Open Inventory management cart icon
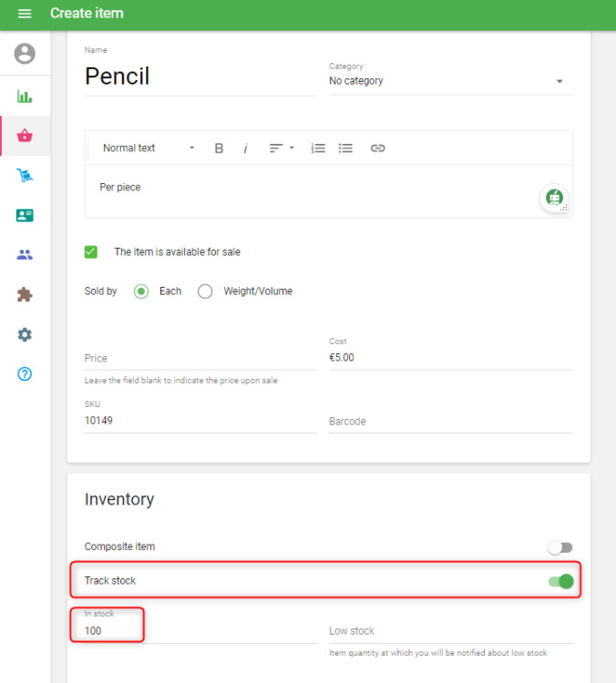 (25, 176)
